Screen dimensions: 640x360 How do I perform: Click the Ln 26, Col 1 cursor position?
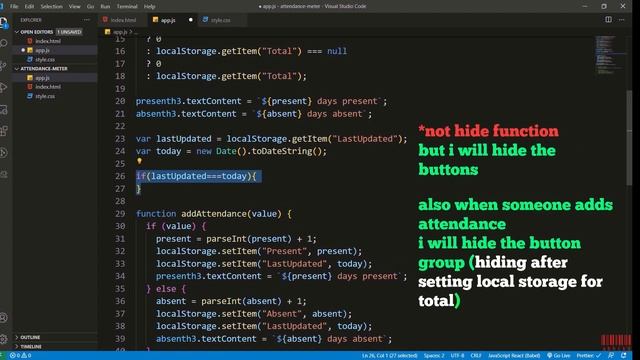pos(389,356)
